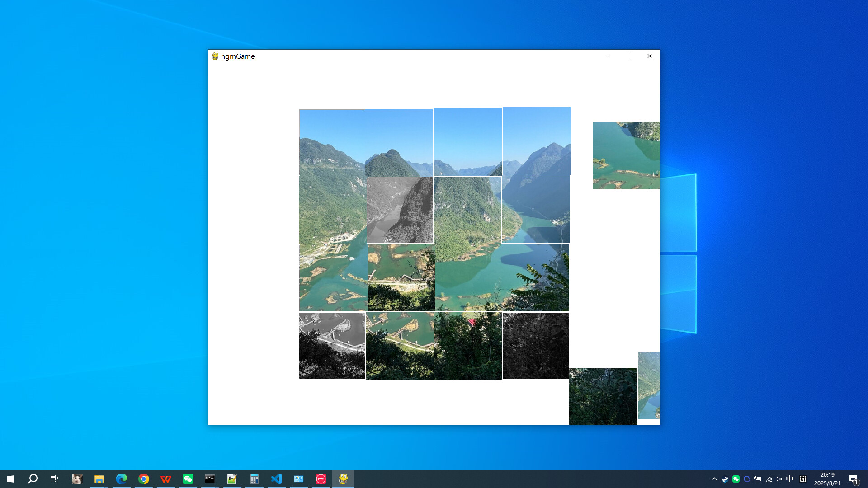868x488 pixels.
Task: Click the detached lake puzzle piece on the right
Action: click(626, 155)
